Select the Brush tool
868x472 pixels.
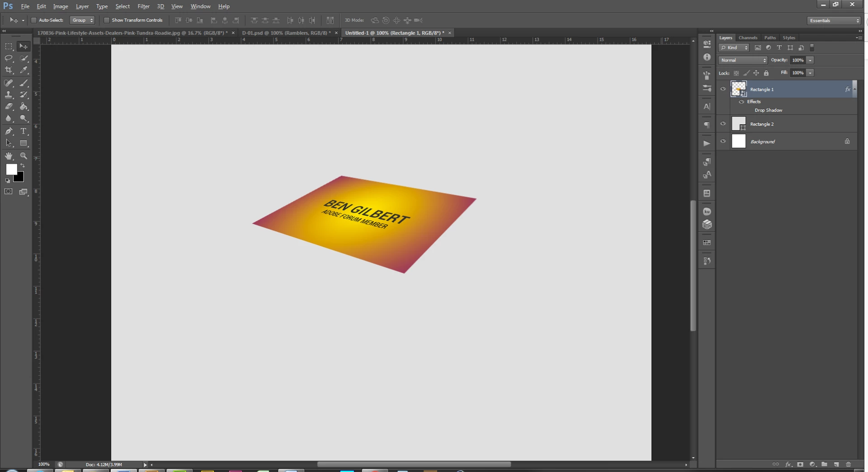[x=24, y=83]
